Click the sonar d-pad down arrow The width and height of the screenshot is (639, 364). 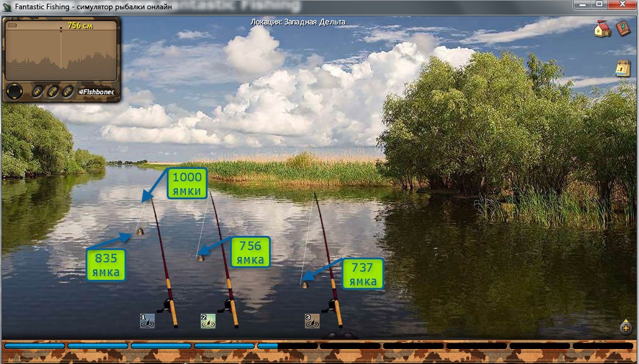tap(14, 97)
